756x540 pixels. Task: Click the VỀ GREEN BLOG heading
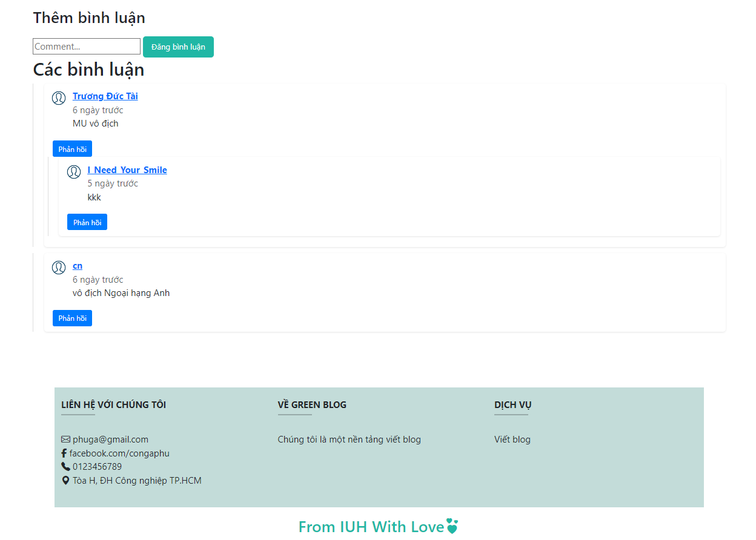pyautogui.click(x=312, y=404)
